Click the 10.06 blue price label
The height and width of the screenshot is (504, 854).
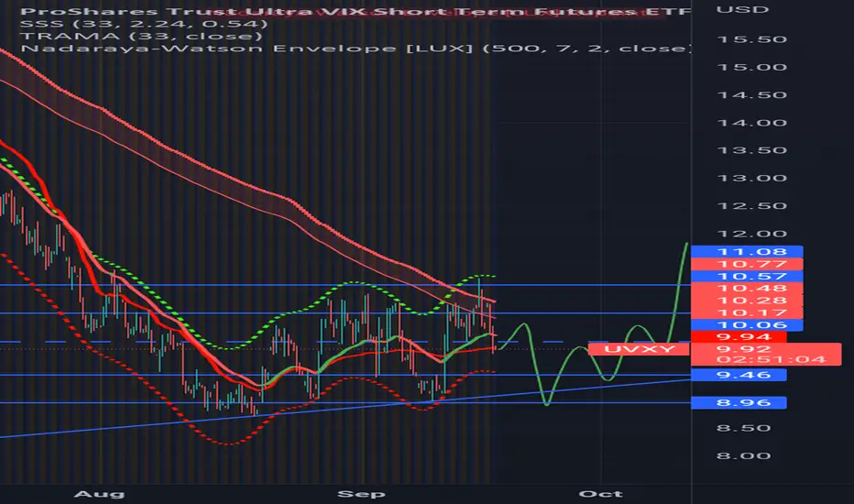click(x=747, y=325)
